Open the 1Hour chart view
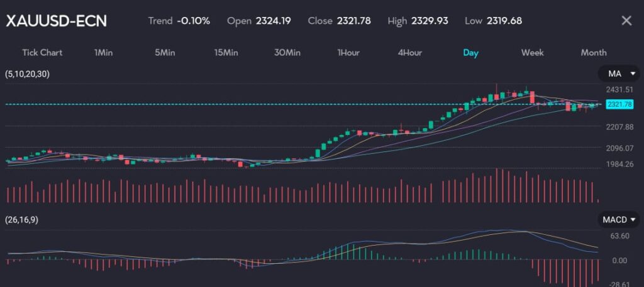 pos(348,53)
